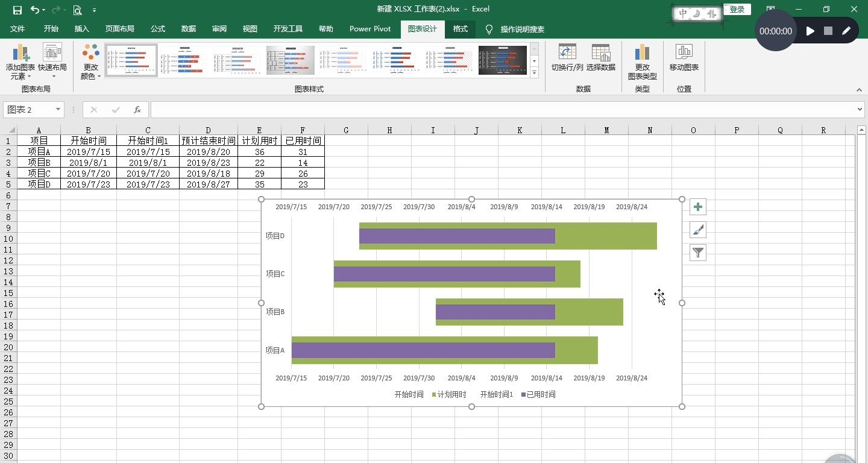Image resolution: width=868 pixels, height=463 pixels.
Task: Open the 帮助 (Help) tab
Action: pyautogui.click(x=325, y=29)
